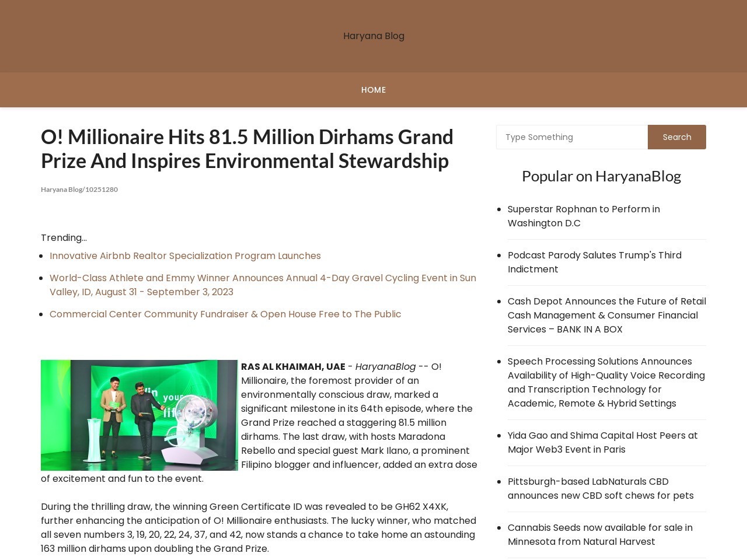The image size is (747, 560).
Task: Click the Trending... label above the list
Action: pos(64,238)
